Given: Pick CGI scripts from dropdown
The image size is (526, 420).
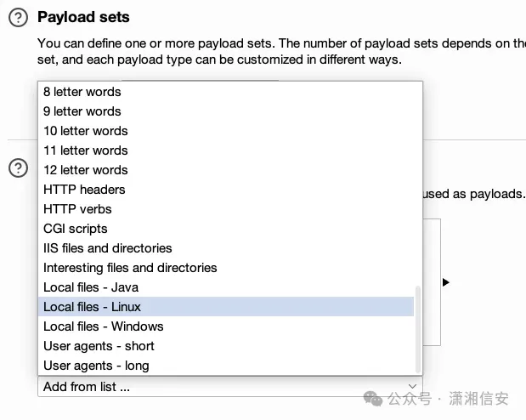Looking at the screenshot, I should [x=76, y=229].
